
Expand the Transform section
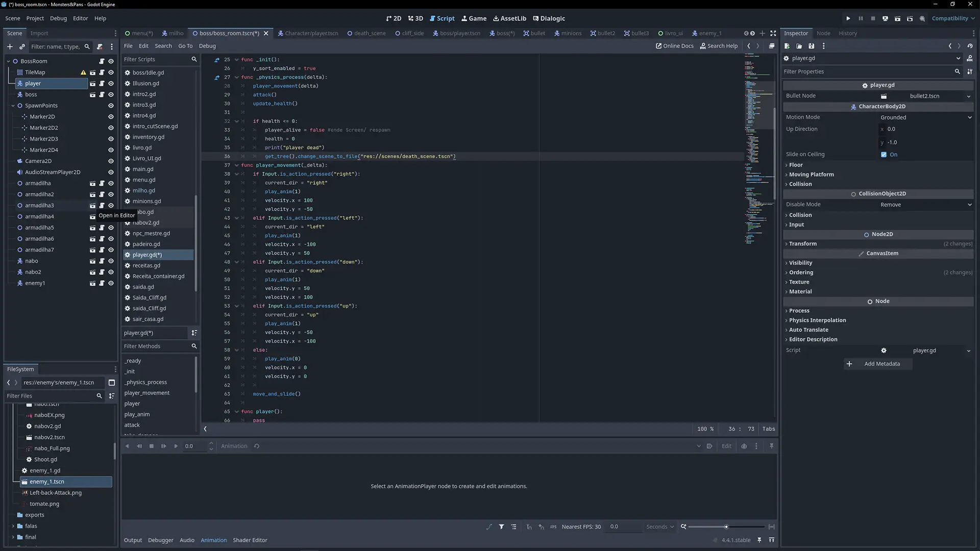point(802,244)
